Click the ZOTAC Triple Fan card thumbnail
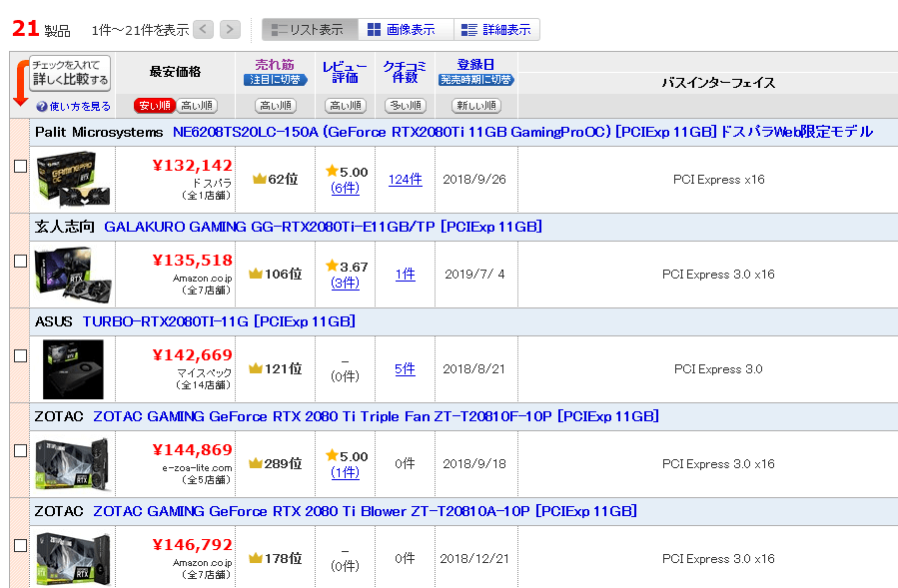Screen dimensions: 898x588 click(73, 464)
